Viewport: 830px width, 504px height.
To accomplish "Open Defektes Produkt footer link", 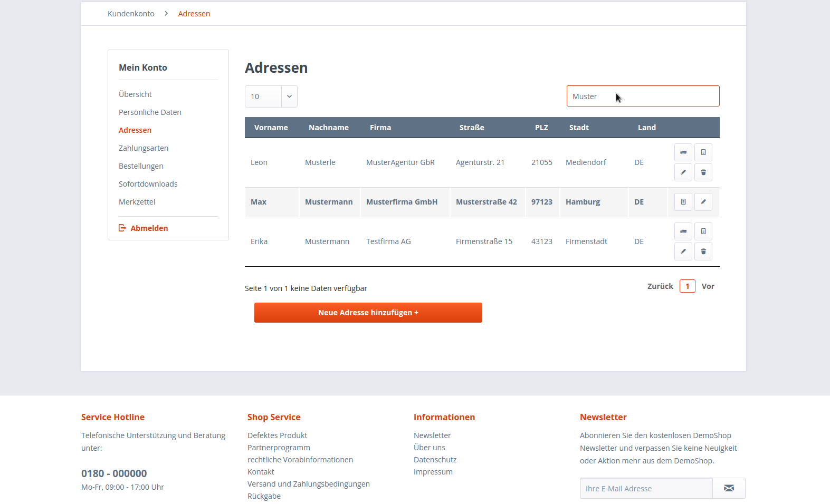I will pos(277,435).
